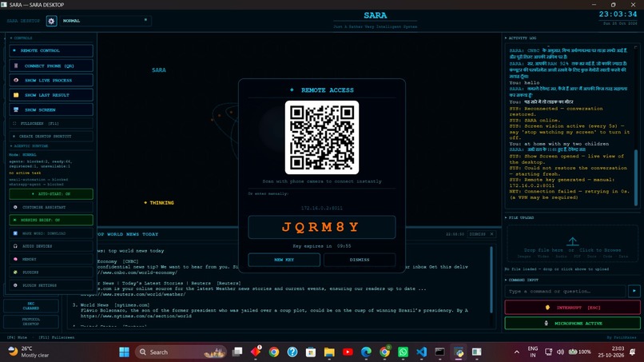Open Task View from the taskbar

click(237, 352)
